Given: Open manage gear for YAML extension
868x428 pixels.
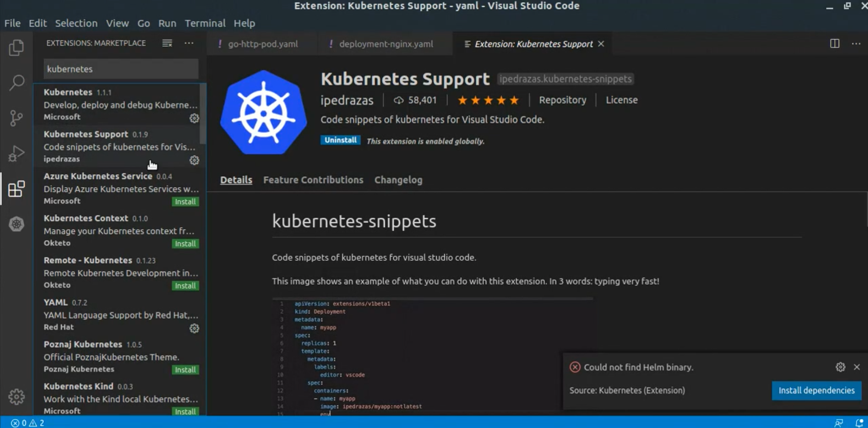Looking at the screenshot, I should tap(194, 328).
